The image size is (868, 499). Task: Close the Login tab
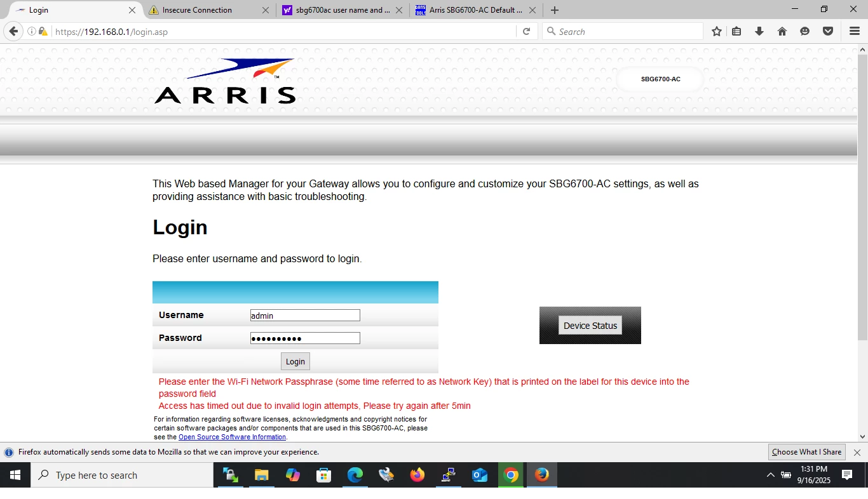pos(132,10)
